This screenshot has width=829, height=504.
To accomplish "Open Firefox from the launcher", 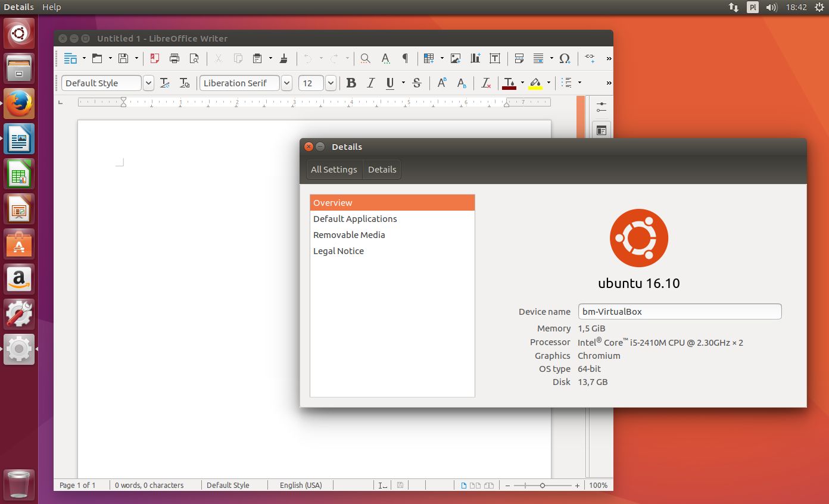I will tap(19, 104).
